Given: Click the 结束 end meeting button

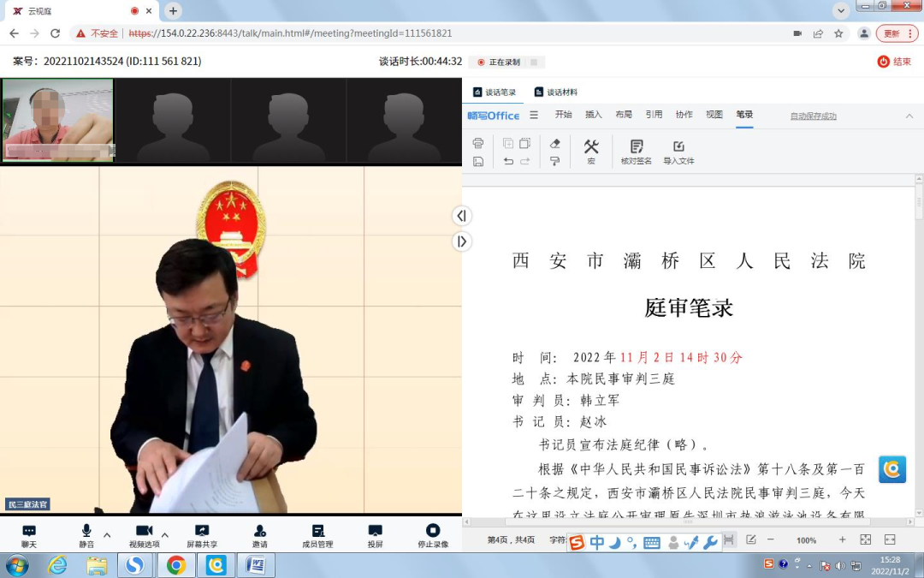Looking at the screenshot, I should coord(894,62).
